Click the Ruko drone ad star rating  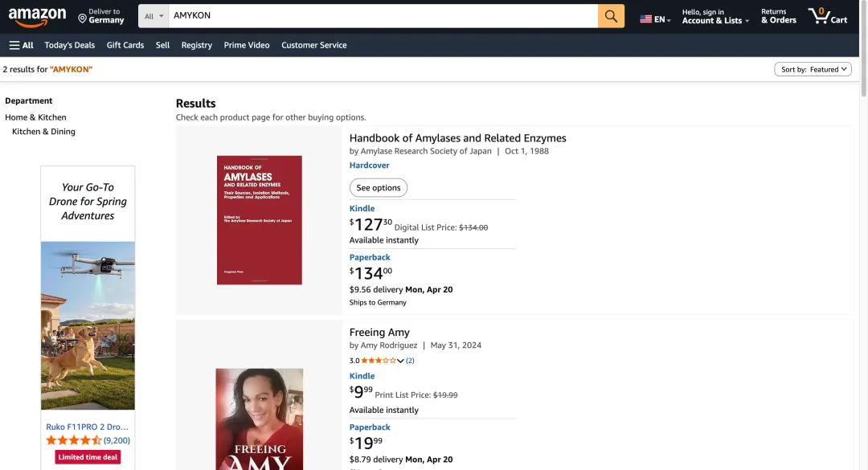pyautogui.click(x=74, y=440)
